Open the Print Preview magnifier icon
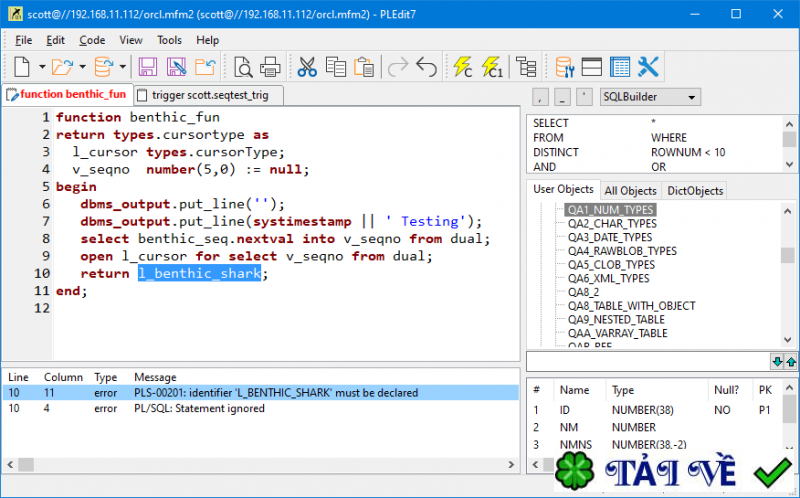The width and height of the screenshot is (800, 498). pyautogui.click(x=243, y=67)
